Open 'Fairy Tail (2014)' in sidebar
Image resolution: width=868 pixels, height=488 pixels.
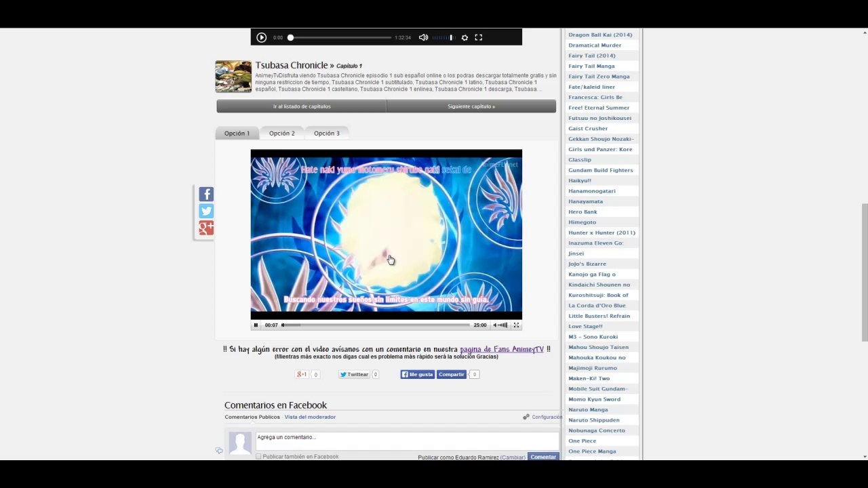click(x=592, y=56)
